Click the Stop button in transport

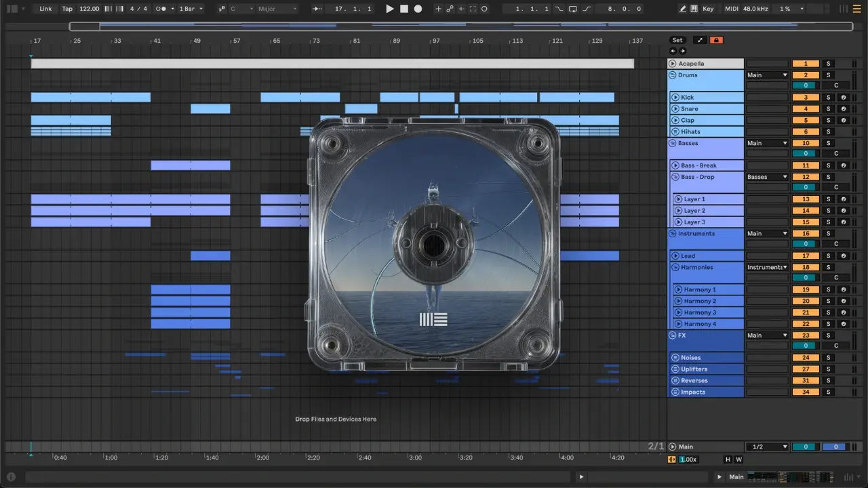click(x=403, y=9)
